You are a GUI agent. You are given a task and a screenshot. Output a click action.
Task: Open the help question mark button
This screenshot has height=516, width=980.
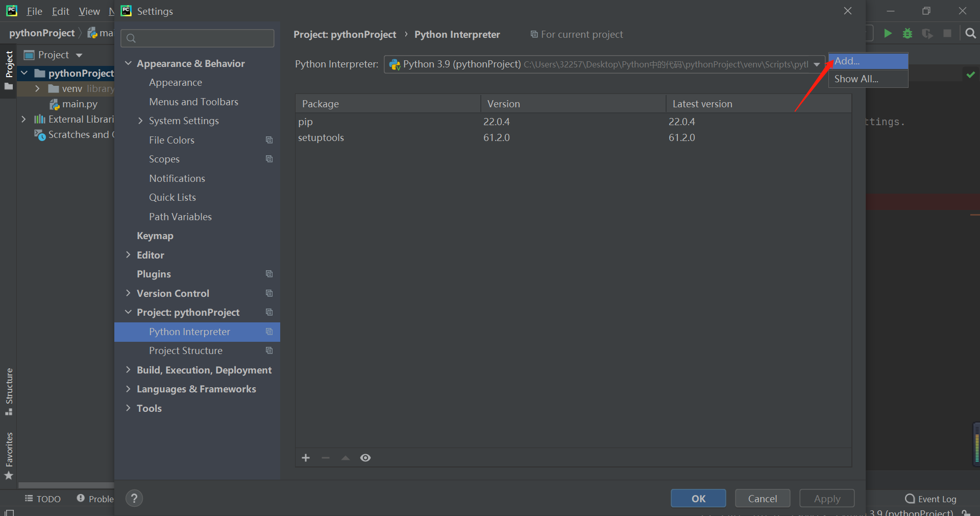pos(134,498)
